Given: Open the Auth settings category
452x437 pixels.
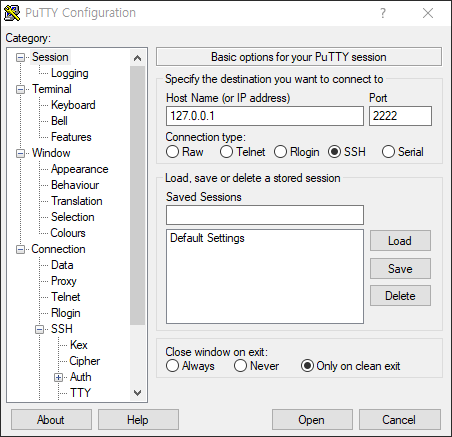Looking at the screenshot, I should tap(81, 377).
